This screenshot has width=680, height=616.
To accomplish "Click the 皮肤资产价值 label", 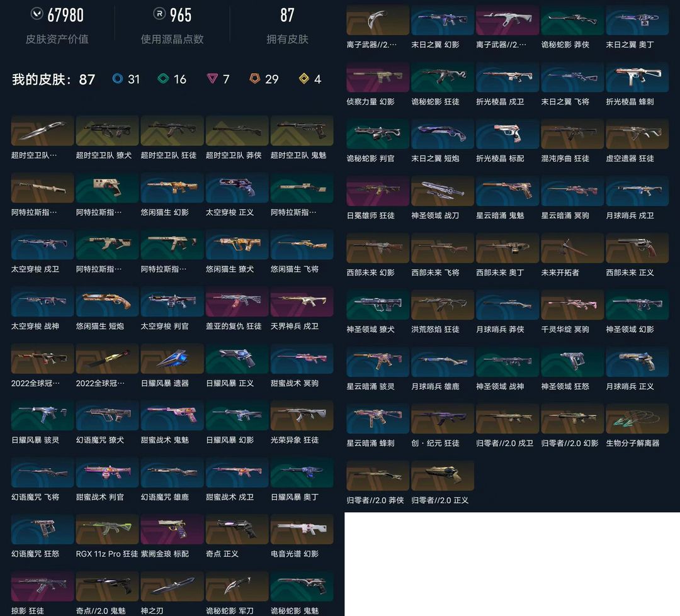I will (57, 39).
